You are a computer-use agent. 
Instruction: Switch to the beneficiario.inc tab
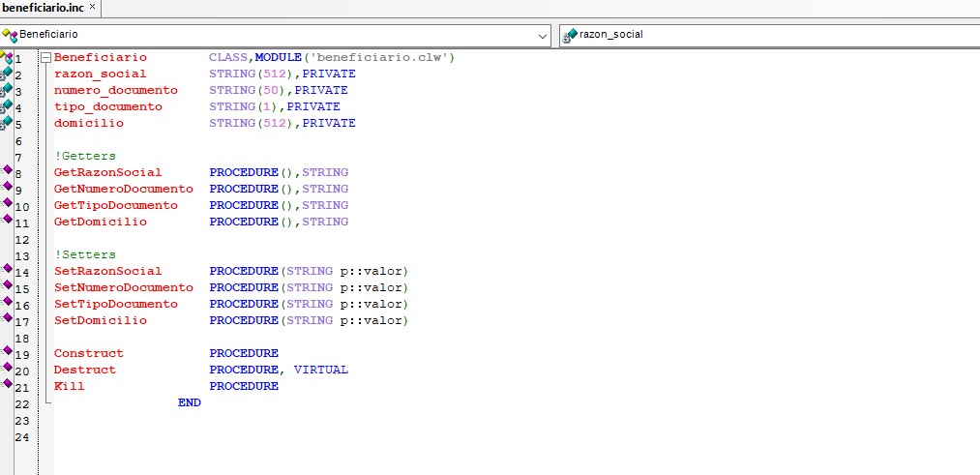[x=43, y=8]
